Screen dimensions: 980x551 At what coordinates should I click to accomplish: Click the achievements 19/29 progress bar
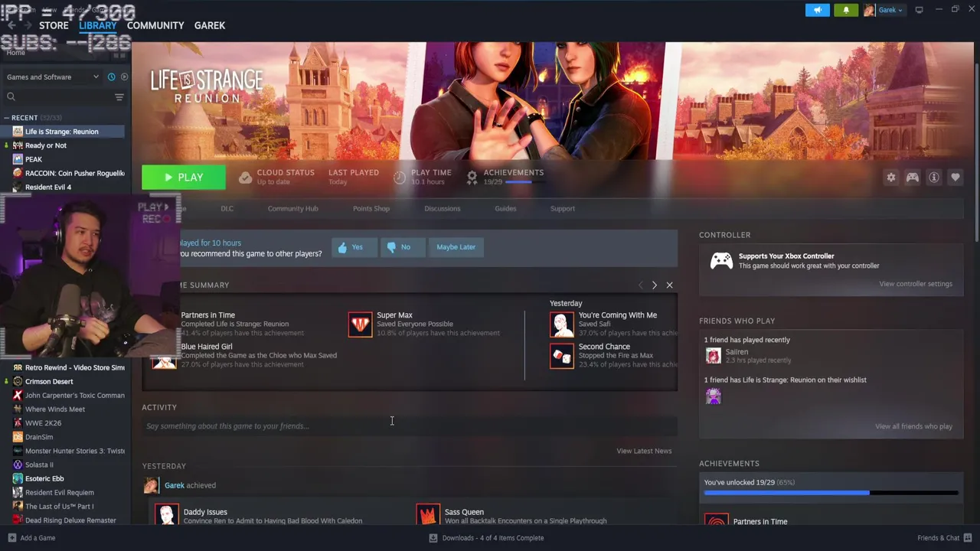tap(831, 493)
